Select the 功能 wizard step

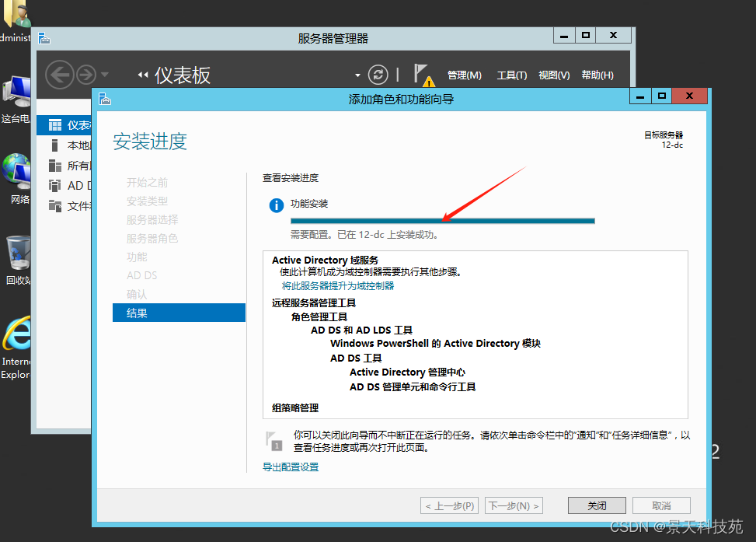pyautogui.click(x=137, y=257)
